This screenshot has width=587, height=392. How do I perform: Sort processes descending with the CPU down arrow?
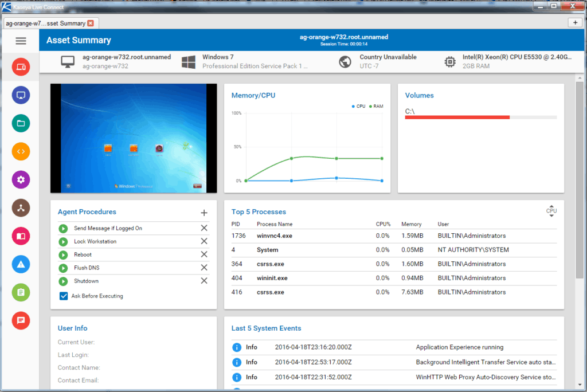(x=551, y=217)
